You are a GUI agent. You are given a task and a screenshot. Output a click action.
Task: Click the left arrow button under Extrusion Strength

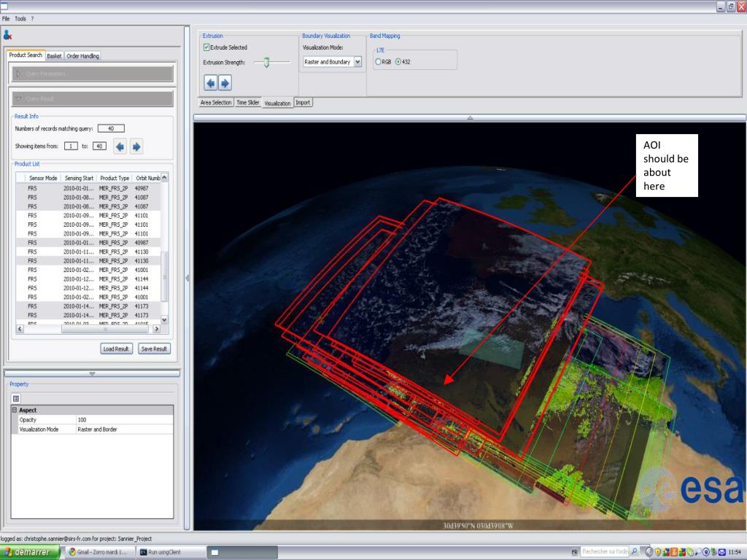(x=211, y=83)
